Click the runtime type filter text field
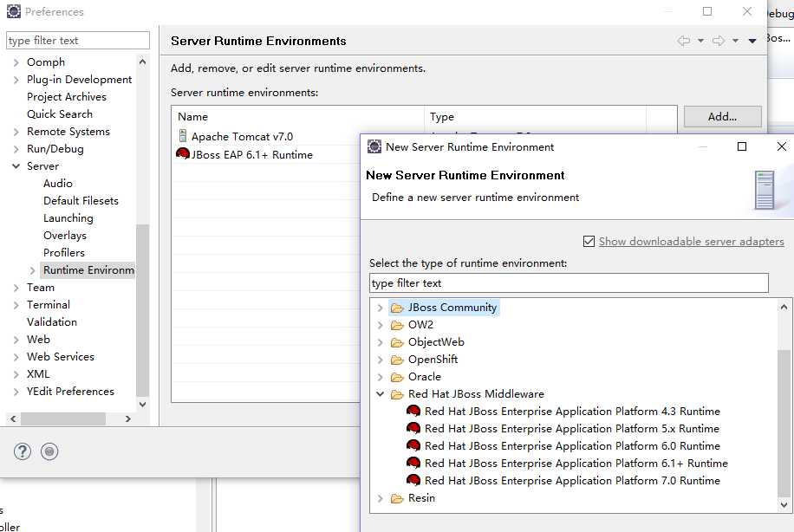This screenshot has height=532, width=794. pos(568,283)
